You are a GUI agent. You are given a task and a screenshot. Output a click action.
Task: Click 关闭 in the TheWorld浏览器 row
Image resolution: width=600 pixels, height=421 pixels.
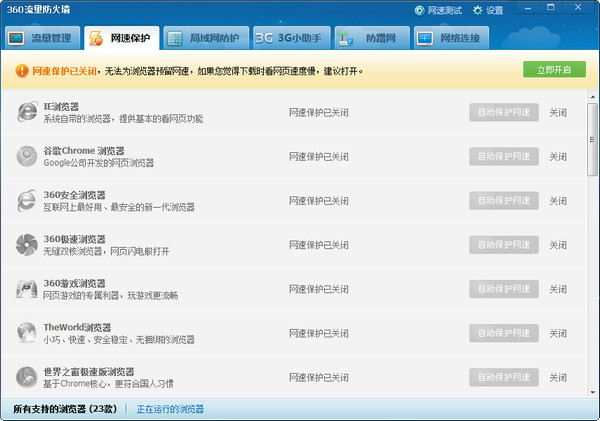[x=558, y=333]
